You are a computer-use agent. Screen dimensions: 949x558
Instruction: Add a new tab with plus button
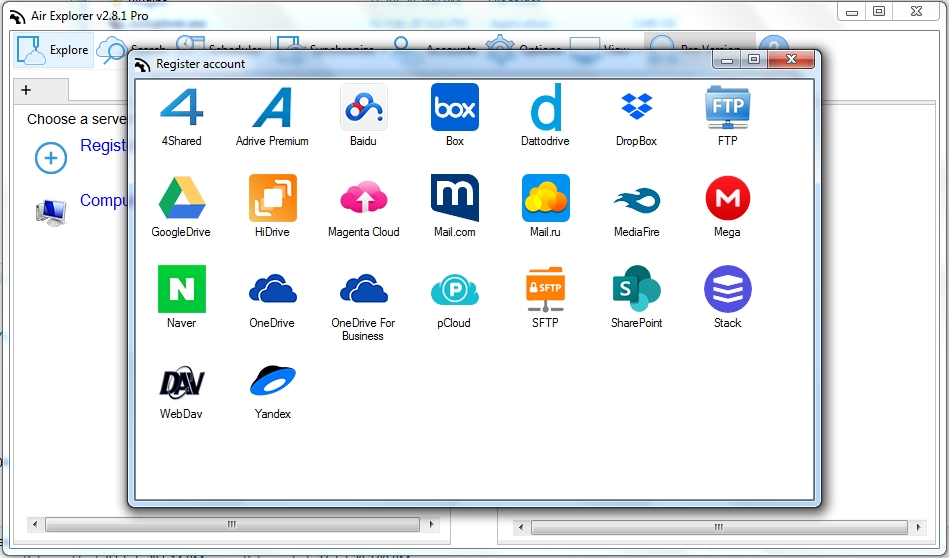[x=26, y=90]
